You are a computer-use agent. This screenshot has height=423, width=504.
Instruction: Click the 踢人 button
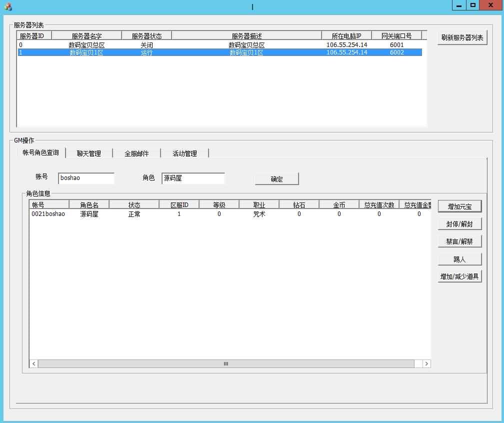tap(459, 259)
